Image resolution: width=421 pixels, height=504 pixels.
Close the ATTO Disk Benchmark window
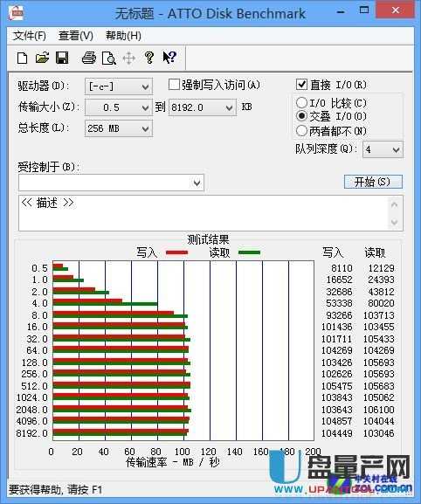coord(396,10)
